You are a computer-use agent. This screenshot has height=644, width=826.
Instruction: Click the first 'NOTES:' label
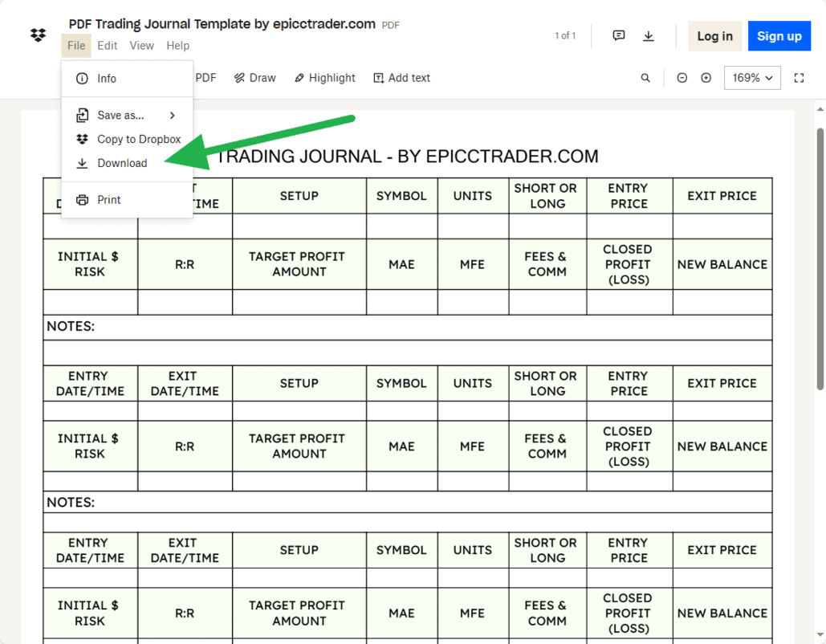pyautogui.click(x=71, y=326)
